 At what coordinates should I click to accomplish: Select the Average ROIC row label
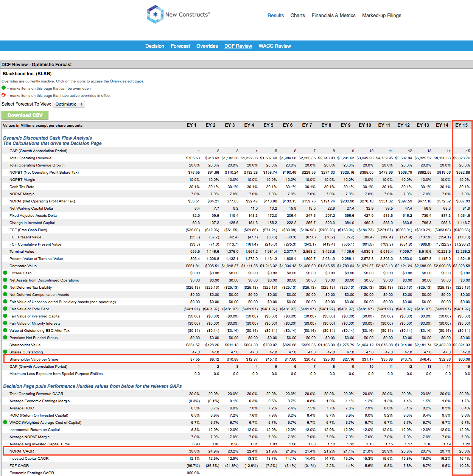[22, 408]
